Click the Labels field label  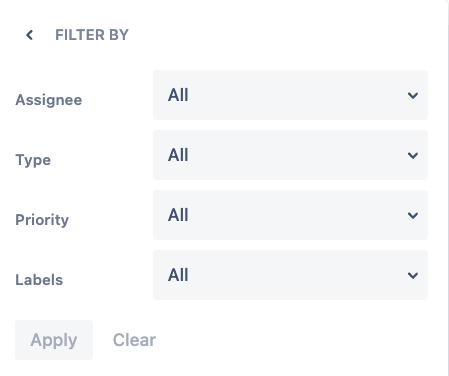39,280
